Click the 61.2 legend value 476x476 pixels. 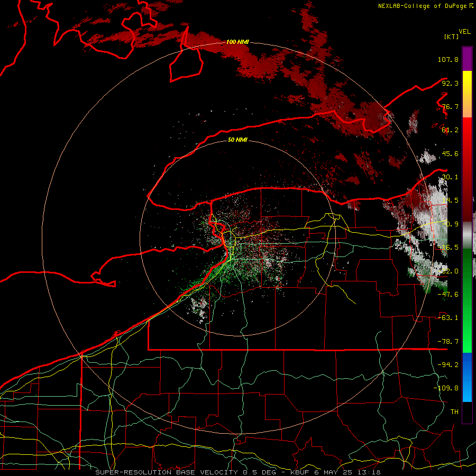450,130
